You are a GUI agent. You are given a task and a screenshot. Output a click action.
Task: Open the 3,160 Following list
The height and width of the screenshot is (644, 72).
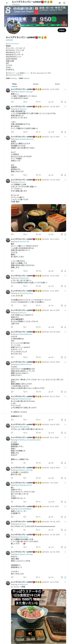coord(11,78)
